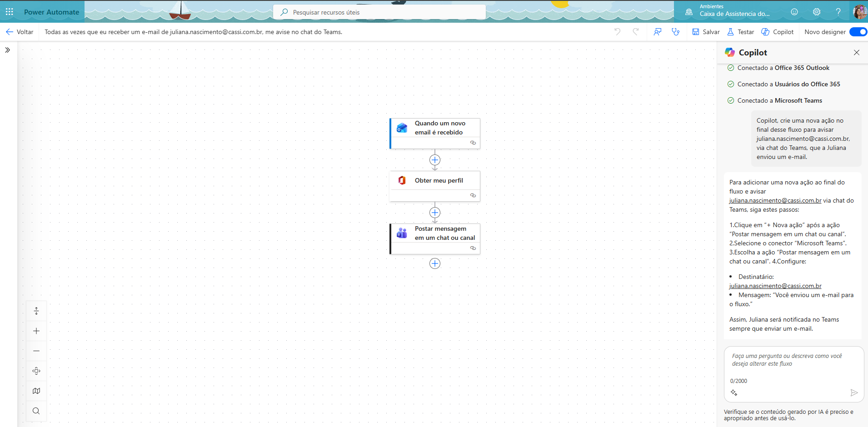Image resolution: width=868 pixels, height=427 pixels.
Task: Click connection link icon on email trigger card
Action: click(473, 143)
